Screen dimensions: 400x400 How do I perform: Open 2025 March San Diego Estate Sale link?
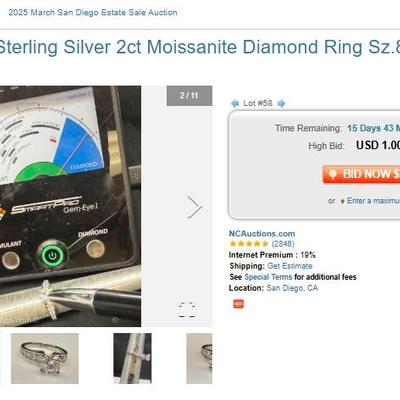point(93,13)
